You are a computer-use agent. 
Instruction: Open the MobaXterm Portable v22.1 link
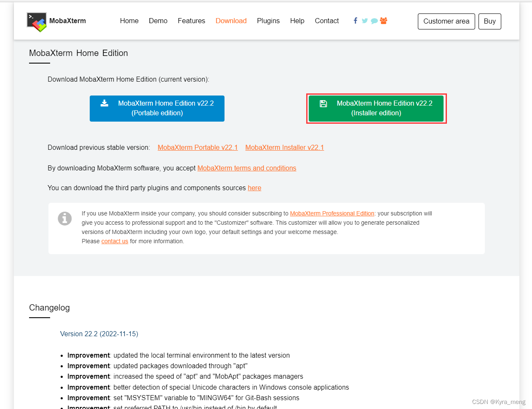pos(198,147)
